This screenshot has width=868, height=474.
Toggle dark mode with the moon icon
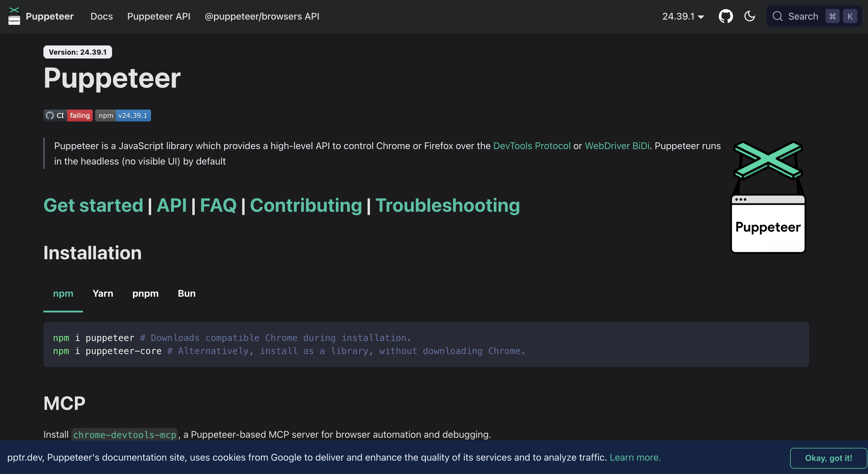(749, 16)
